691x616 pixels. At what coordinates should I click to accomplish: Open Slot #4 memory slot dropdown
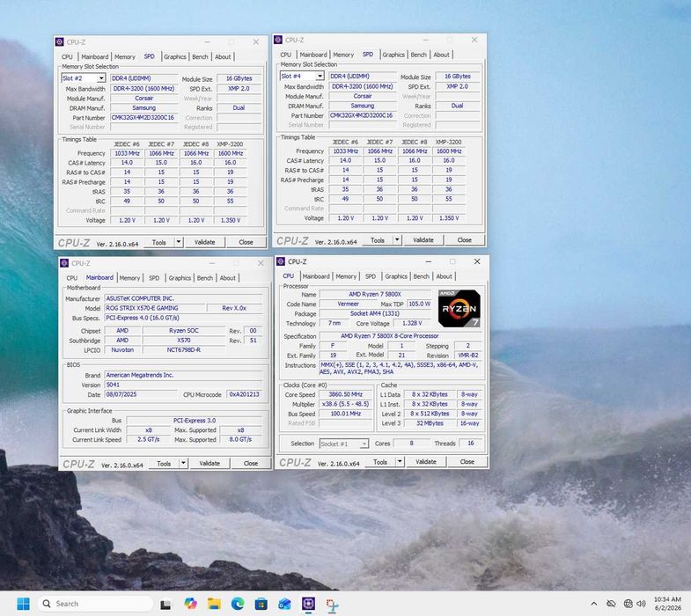(x=320, y=76)
